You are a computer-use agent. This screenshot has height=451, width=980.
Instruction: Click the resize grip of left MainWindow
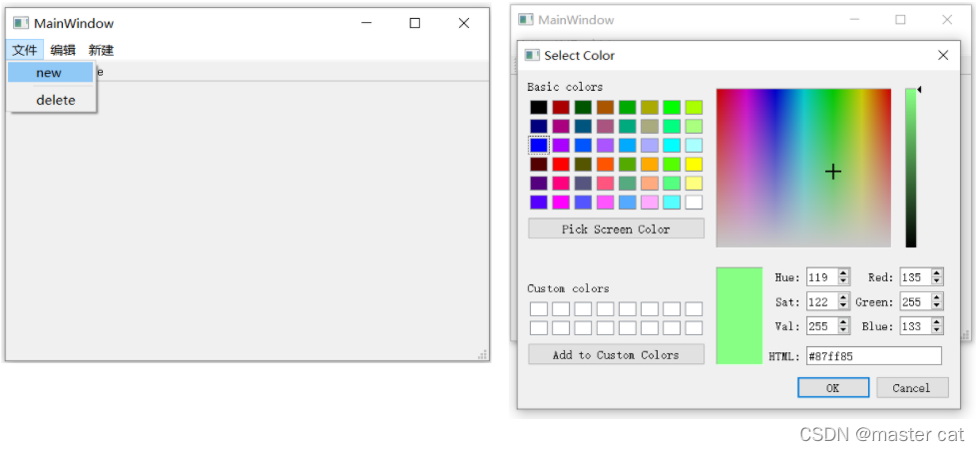click(482, 355)
